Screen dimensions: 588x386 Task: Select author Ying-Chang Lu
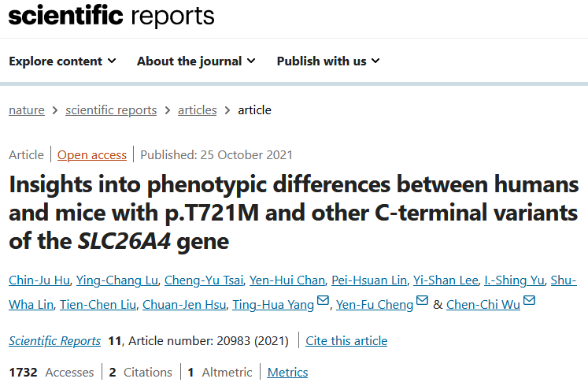(x=117, y=280)
